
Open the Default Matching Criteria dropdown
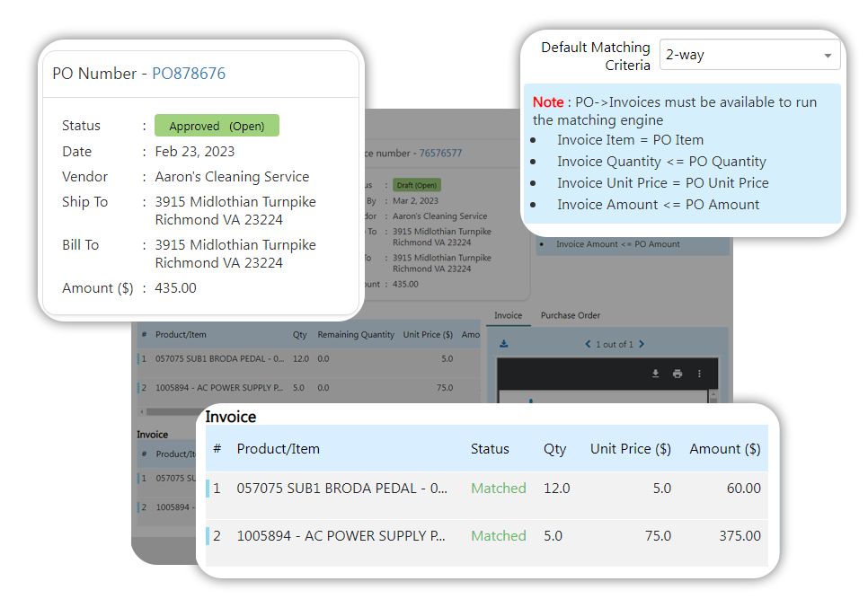click(749, 55)
